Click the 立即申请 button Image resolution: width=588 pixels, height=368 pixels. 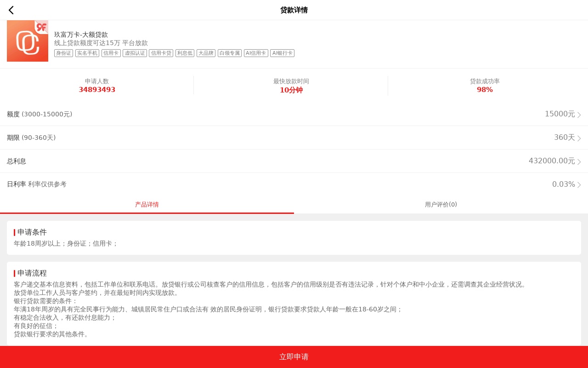tap(294, 357)
